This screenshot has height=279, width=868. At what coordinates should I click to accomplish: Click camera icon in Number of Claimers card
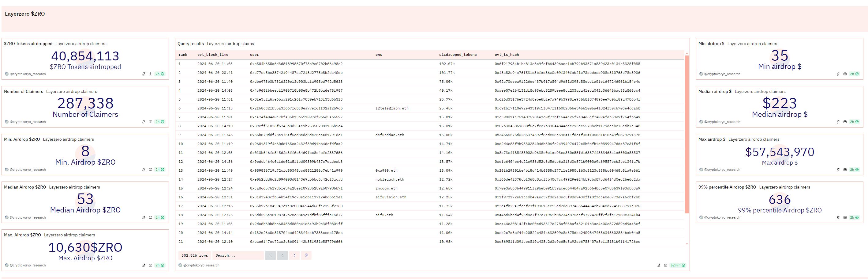click(x=150, y=122)
